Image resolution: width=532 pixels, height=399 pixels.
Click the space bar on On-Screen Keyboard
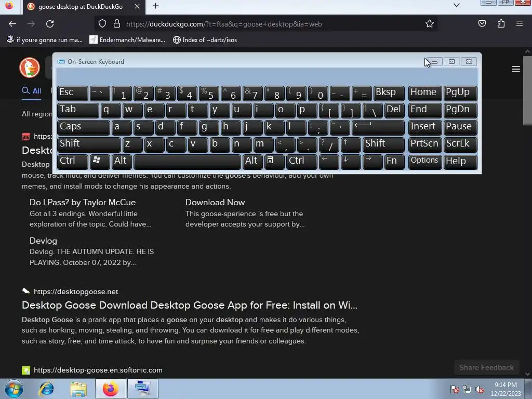point(187,162)
